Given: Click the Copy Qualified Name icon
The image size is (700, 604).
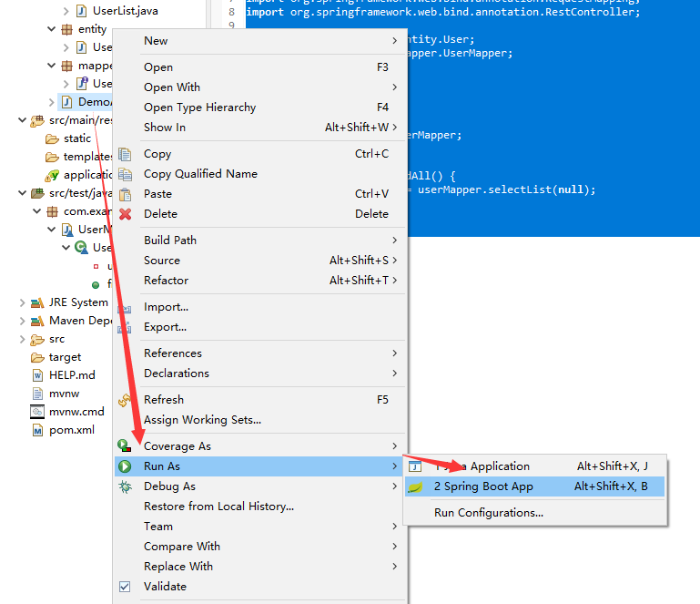Looking at the screenshot, I should click(x=125, y=174).
